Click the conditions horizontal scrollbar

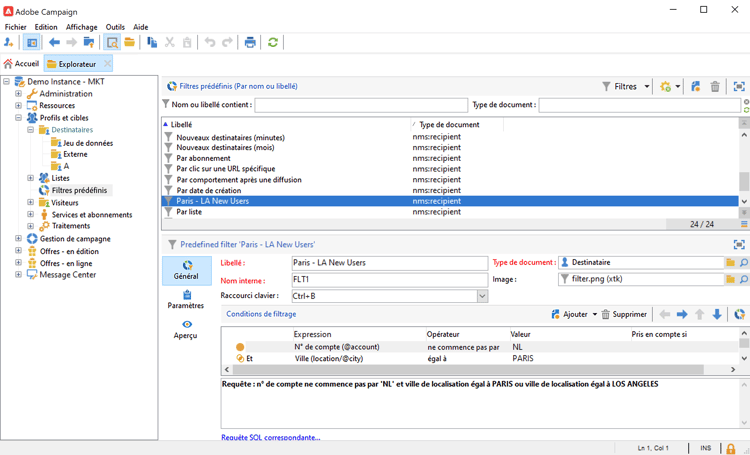(468, 369)
